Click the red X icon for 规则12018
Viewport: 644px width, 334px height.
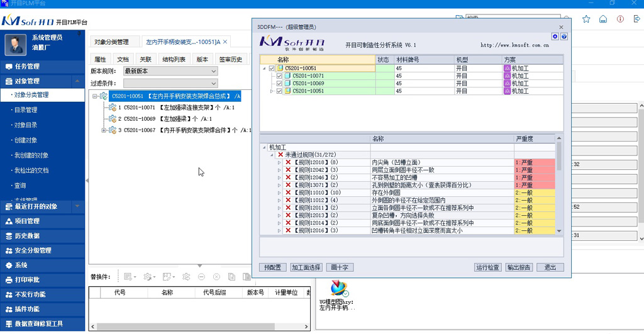click(x=288, y=162)
